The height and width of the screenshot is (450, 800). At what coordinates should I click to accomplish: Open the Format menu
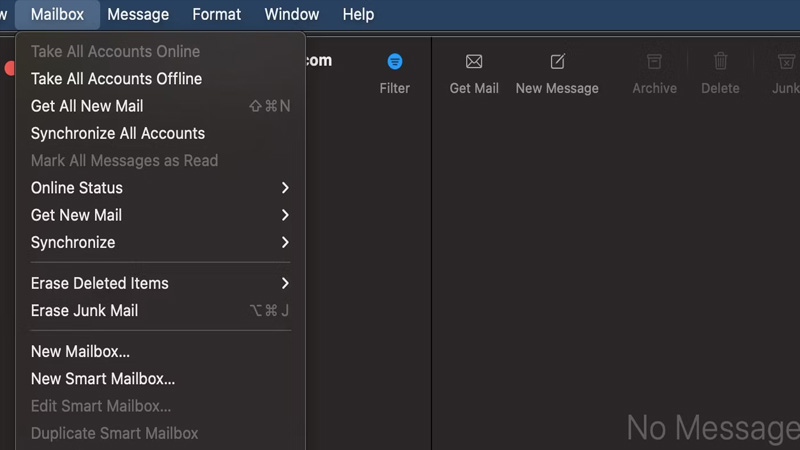[216, 14]
